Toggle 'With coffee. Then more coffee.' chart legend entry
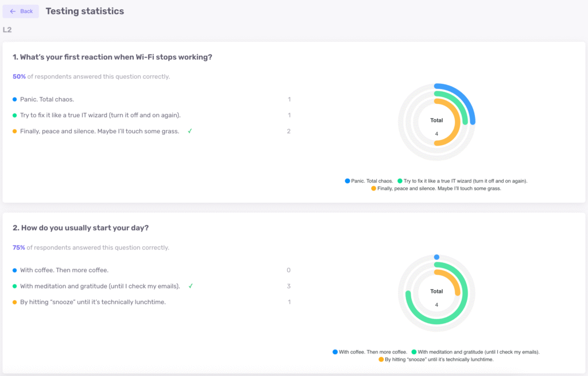Image resolution: width=588 pixels, height=376 pixels. tap(369, 352)
